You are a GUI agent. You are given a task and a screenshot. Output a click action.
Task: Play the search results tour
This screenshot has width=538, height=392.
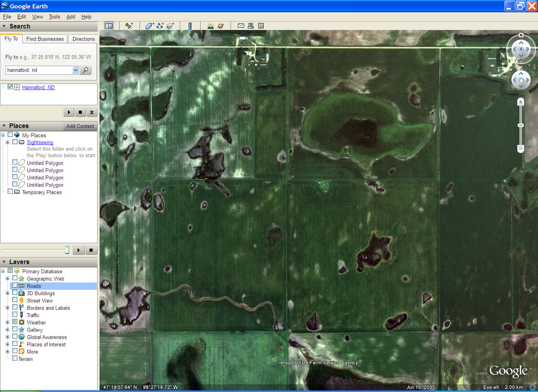(69, 112)
